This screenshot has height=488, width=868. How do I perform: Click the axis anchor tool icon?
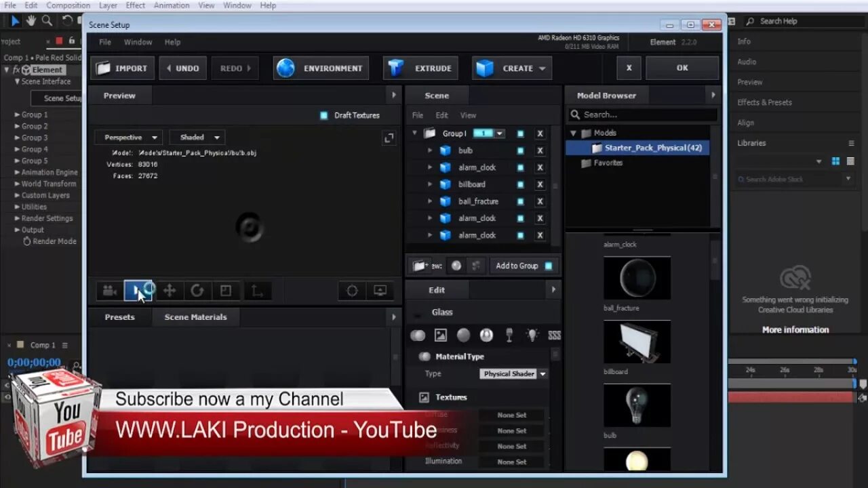257,291
